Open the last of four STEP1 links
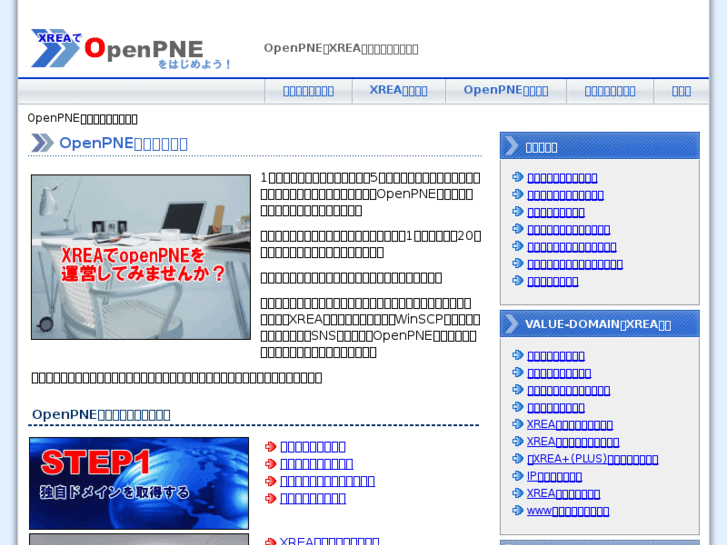This screenshot has width=727, height=545. (313, 498)
